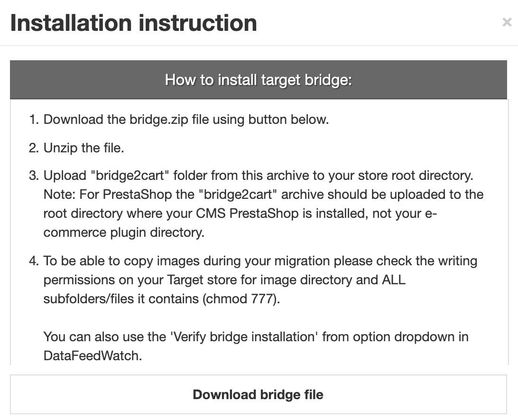Click list number '4.' marker
This screenshot has height=420, width=518.
pyautogui.click(x=34, y=261)
